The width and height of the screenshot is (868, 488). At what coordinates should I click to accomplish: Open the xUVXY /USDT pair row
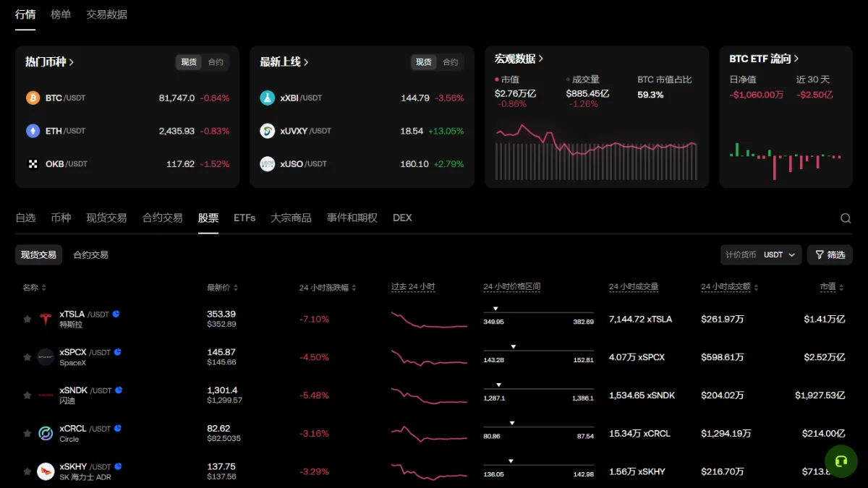tap(362, 131)
